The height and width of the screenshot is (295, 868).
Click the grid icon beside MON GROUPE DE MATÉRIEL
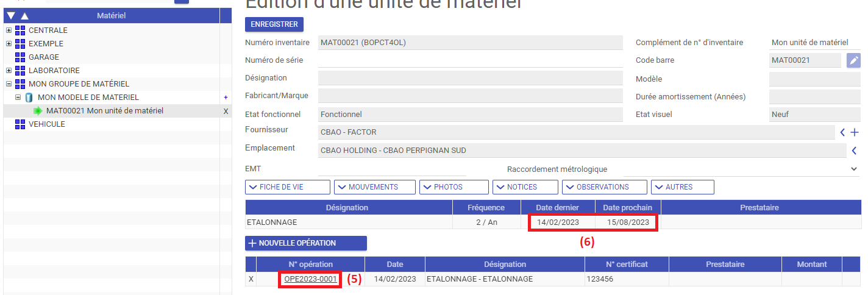(20, 84)
